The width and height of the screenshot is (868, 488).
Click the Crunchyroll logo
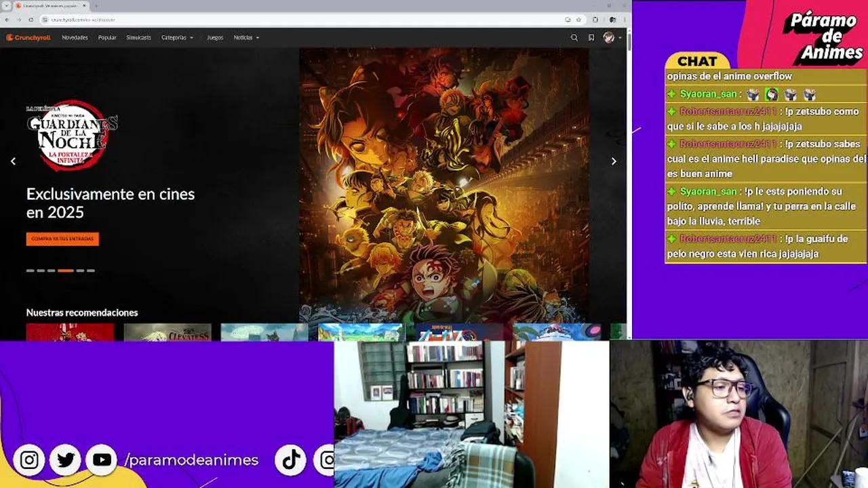tap(28, 37)
